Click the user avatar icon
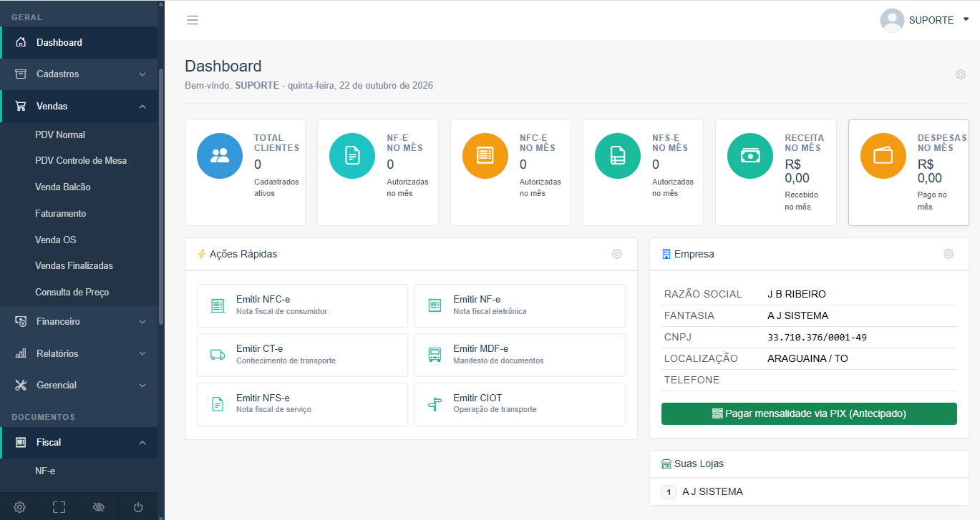Viewport: 980px width, 520px height. point(892,20)
